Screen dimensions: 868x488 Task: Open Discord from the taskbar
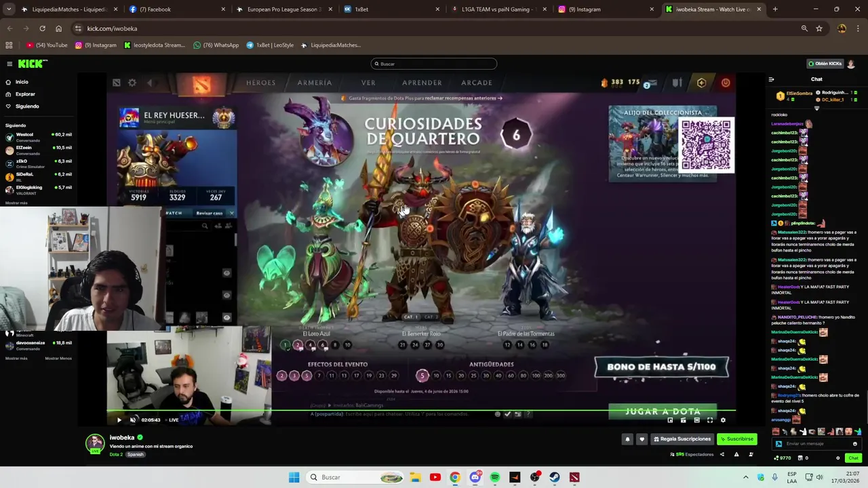click(x=475, y=477)
